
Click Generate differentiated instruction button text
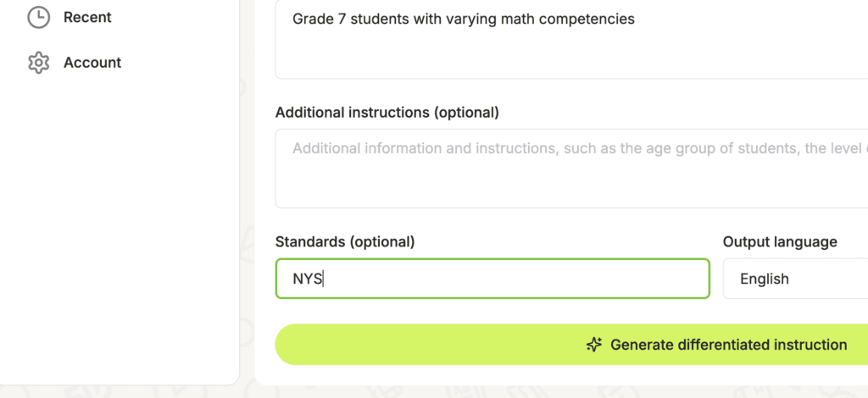click(728, 345)
